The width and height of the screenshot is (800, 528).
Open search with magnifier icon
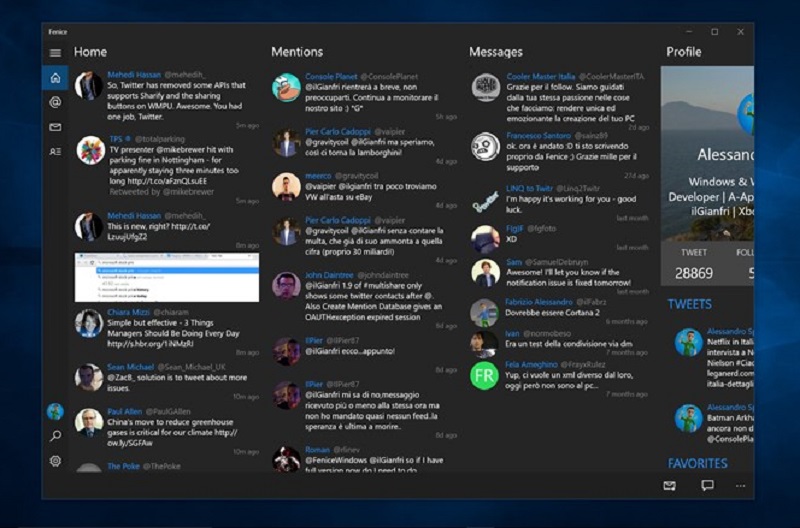pyautogui.click(x=55, y=436)
